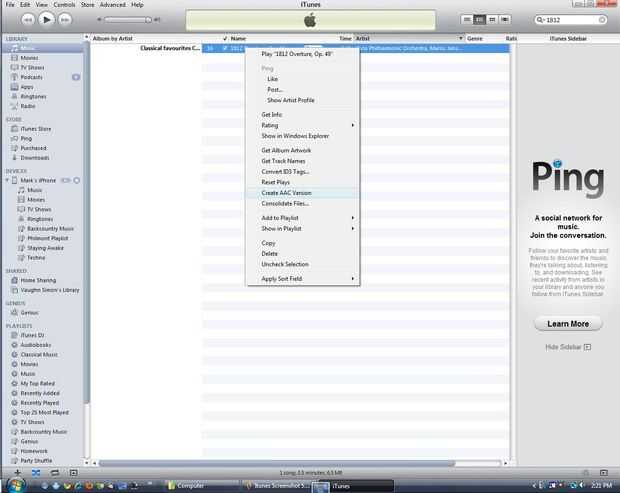The height and width of the screenshot is (493, 620).
Task: Open the Genius sidebar item under GENIUS
Action: [x=29, y=313]
